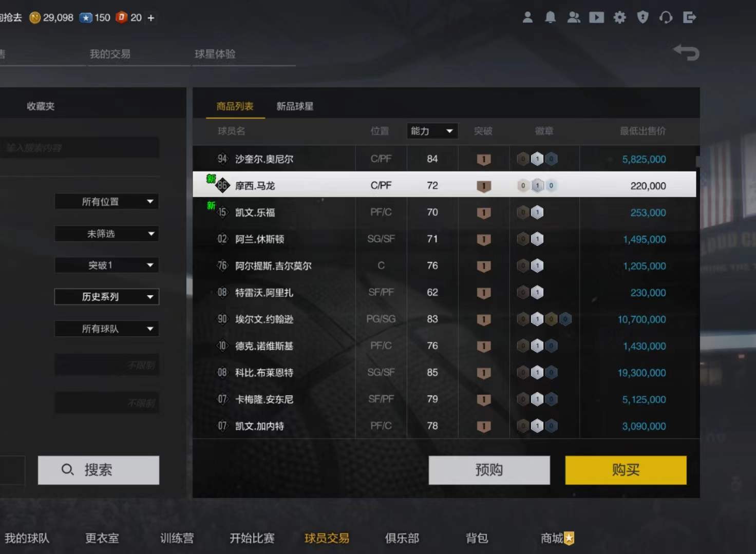The width and height of the screenshot is (756, 554).
Task: Go back using the return arrow
Action: tap(687, 52)
